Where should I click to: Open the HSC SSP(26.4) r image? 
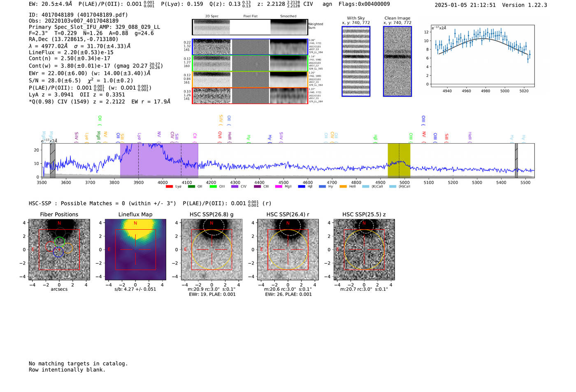pyautogui.click(x=288, y=250)
